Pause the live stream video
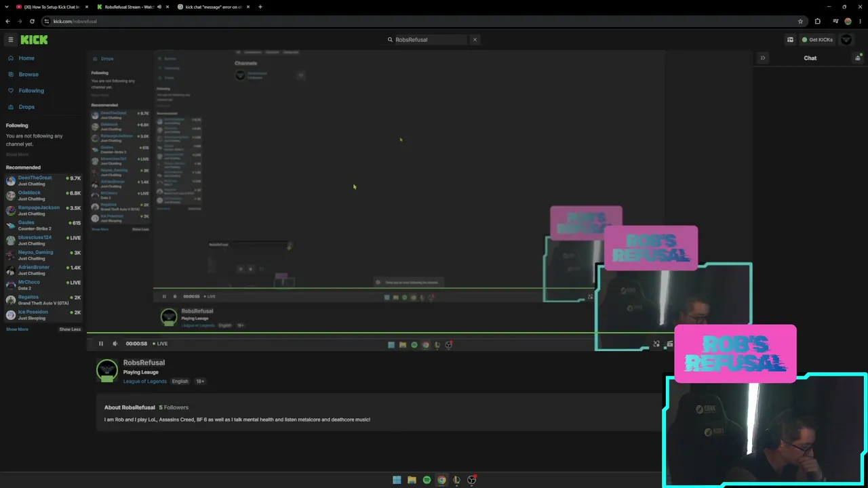The height and width of the screenshot is (488, 868). click(101, 344)
